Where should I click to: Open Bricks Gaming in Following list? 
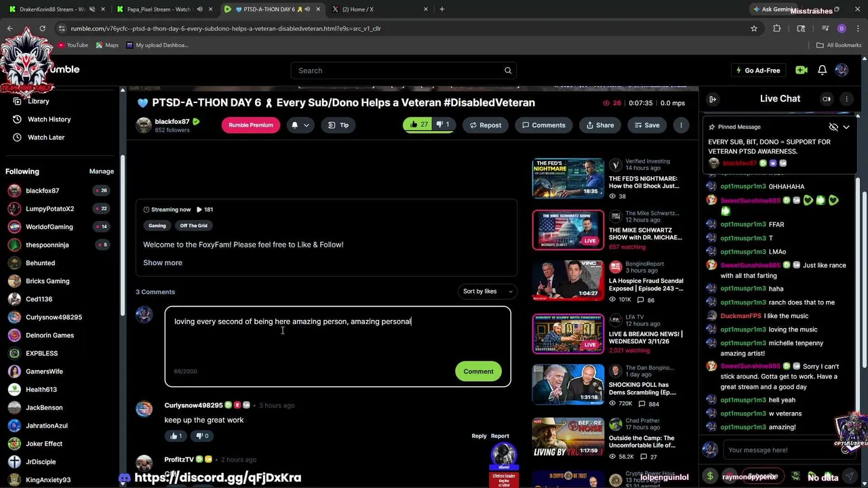click(47, 281)
